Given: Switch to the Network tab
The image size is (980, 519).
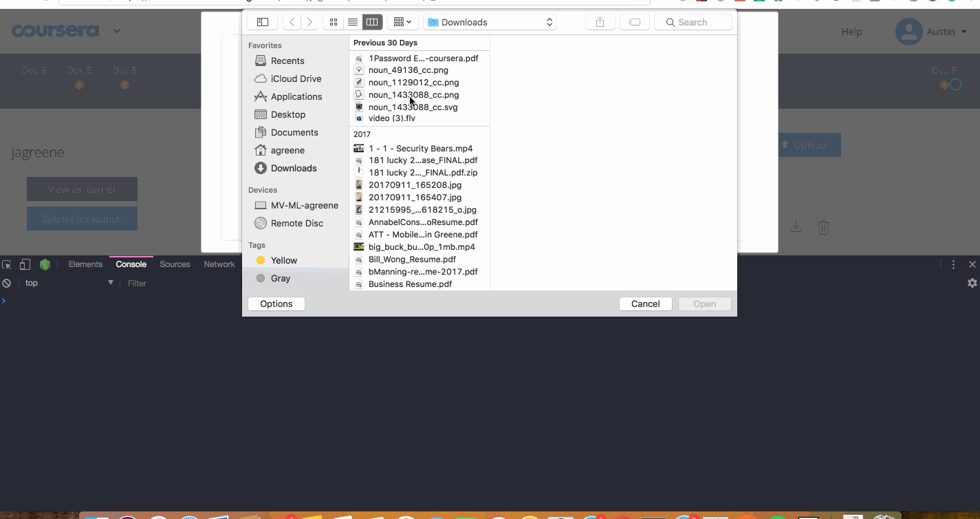Looking at the screenshot, I should coord(219,264).
